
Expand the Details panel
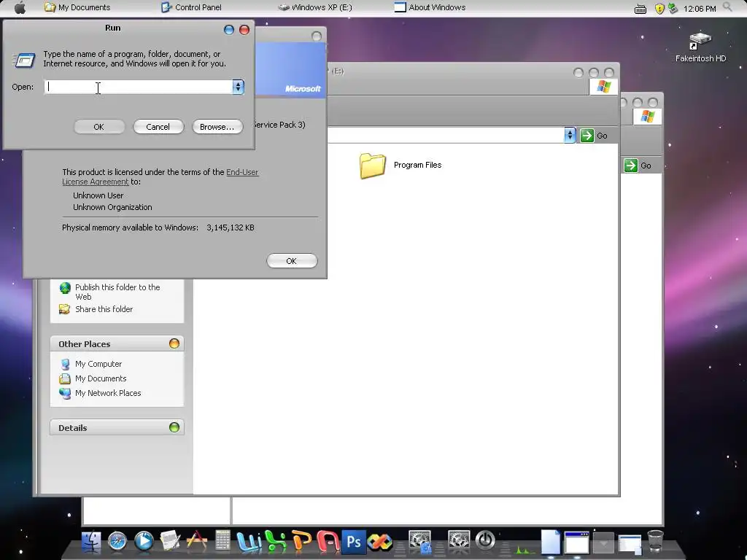point(174,427)
